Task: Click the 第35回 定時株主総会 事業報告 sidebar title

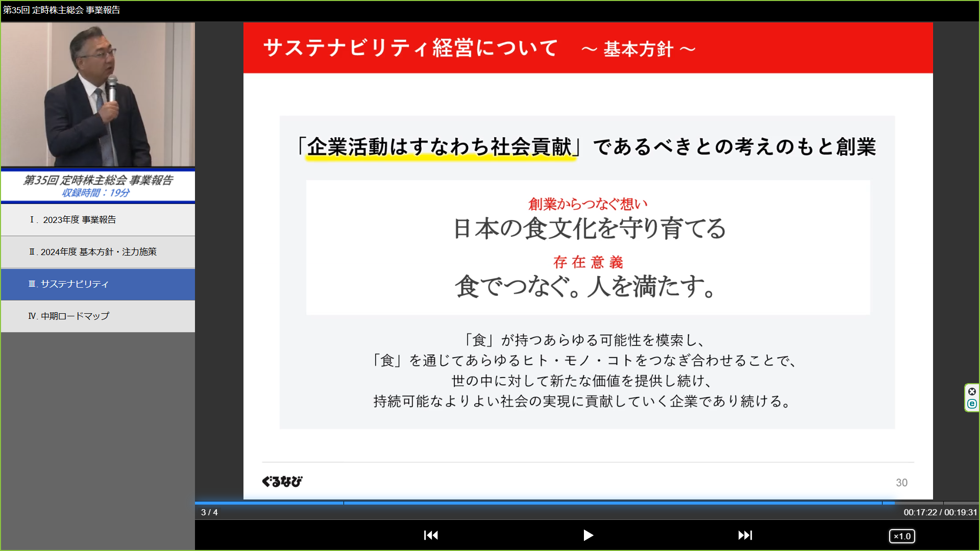Action: pos(98,180)
